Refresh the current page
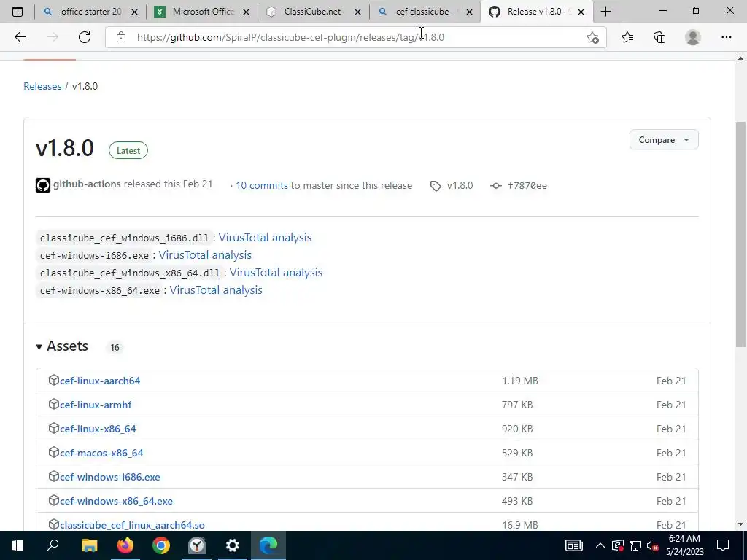This screenshot has width=747, height=560. [x=85, y=37]
